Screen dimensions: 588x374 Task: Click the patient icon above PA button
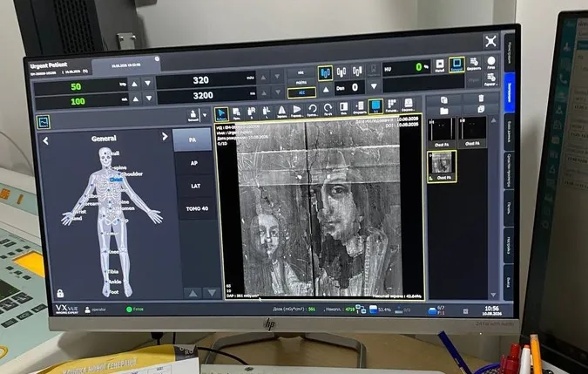(x=193, y=115)
